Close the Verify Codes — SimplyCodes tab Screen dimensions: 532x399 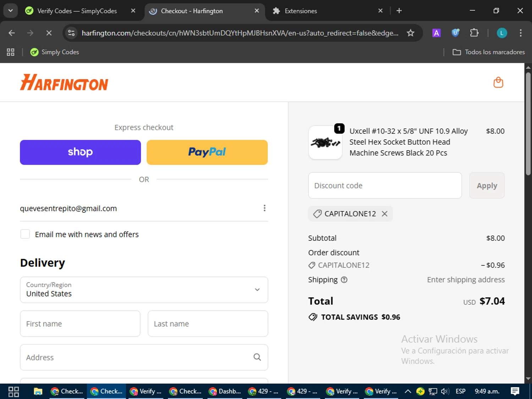pyautogui.click(x=133, y=11)
